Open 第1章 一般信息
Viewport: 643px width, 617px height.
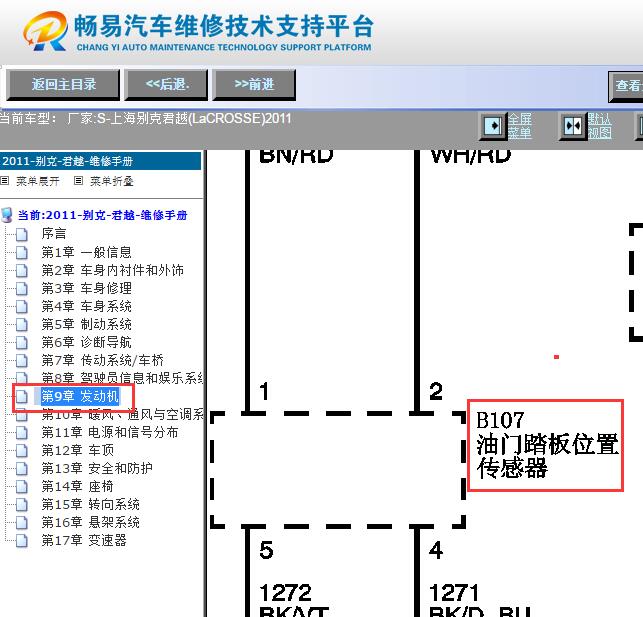(86, 252)
